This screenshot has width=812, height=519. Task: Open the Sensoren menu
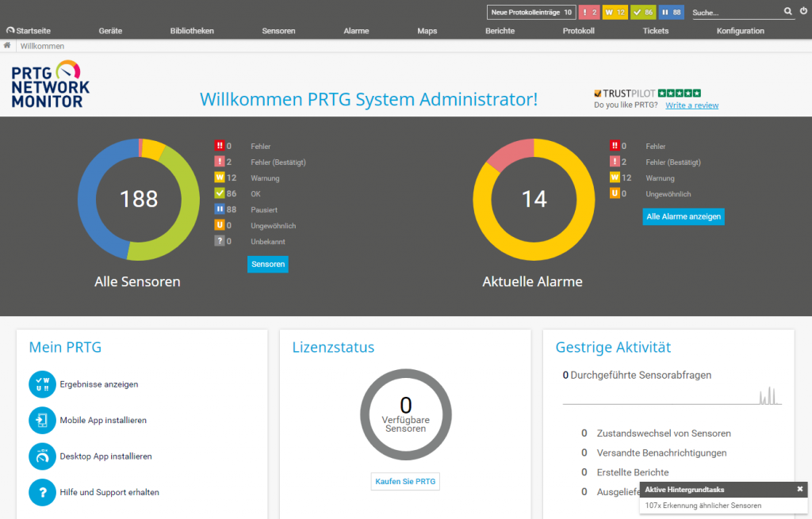coord(278,31)
